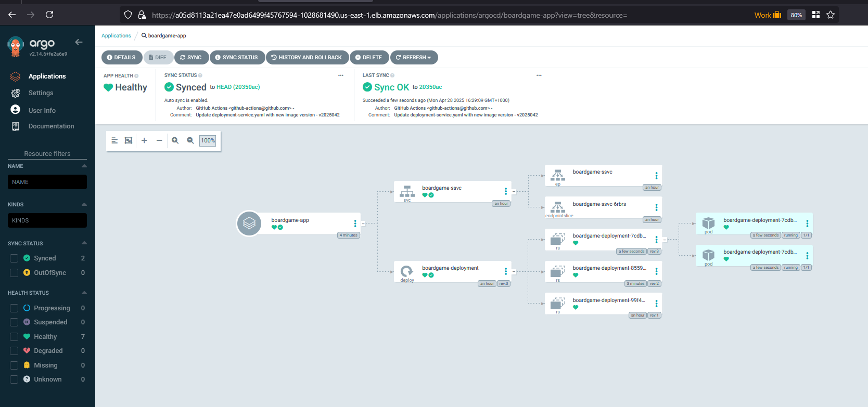Screen dimensions: 868x407
Task: Check the Synced filter checkbox
Action: pyautogui.click(x=14, y=258)
